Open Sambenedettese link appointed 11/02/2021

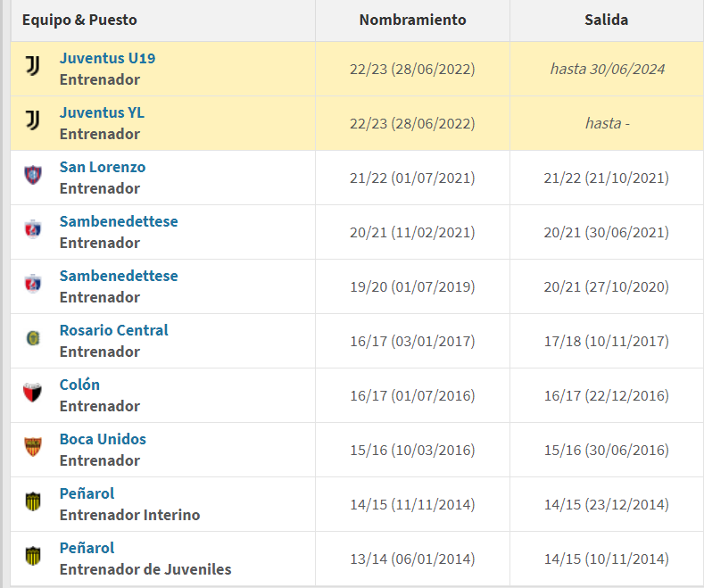point(119,221)
